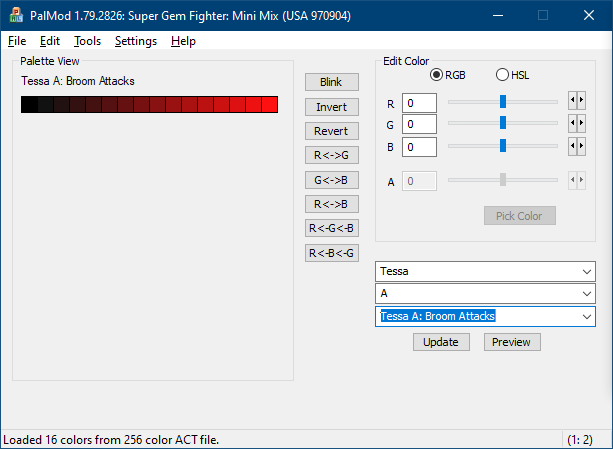
Task: Increase R value with right arrow
Action: point(581,100)
